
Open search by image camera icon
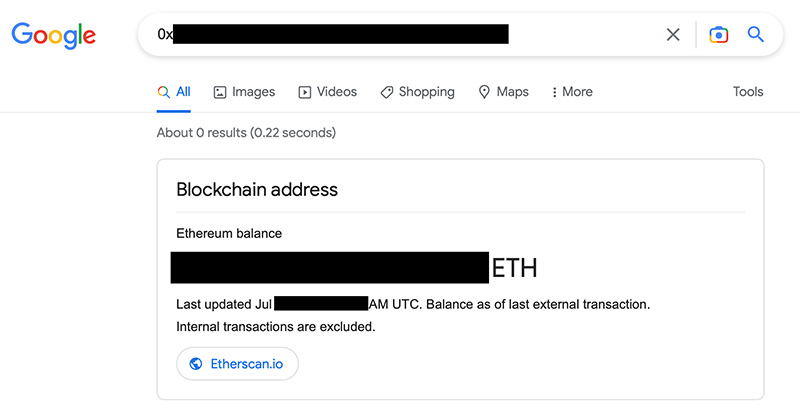(718, 35)
